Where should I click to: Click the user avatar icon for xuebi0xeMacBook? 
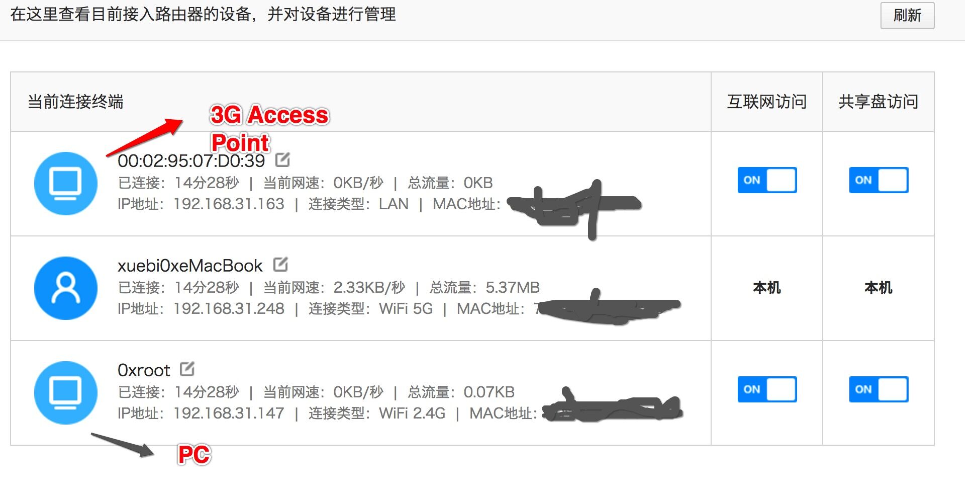[x=66, y=288]
